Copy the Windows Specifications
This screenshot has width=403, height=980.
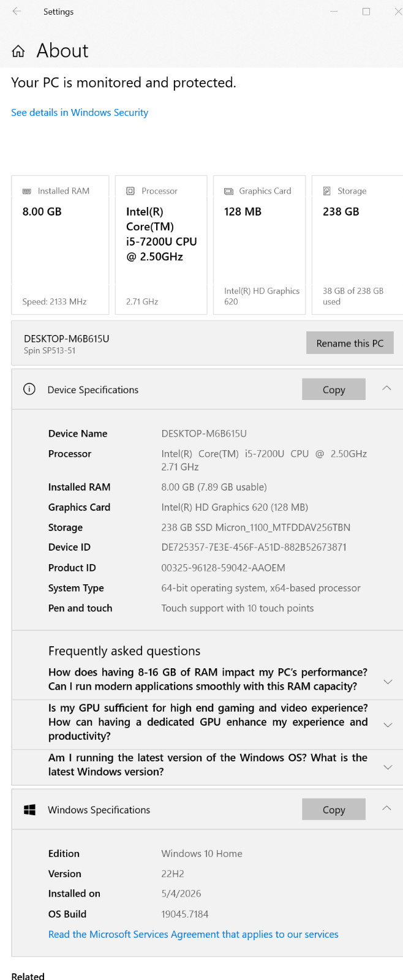coord(334,810)
